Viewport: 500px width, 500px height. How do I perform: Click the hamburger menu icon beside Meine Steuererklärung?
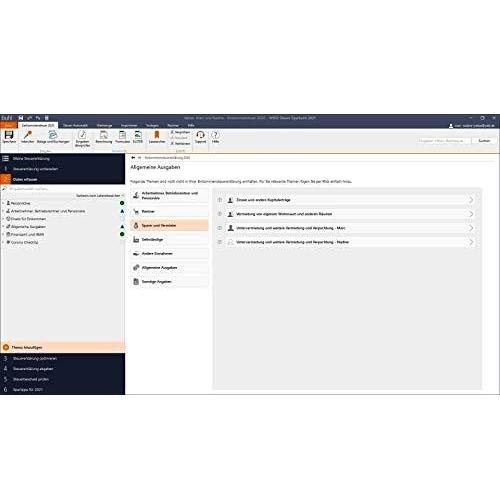(x=6, y=158)
